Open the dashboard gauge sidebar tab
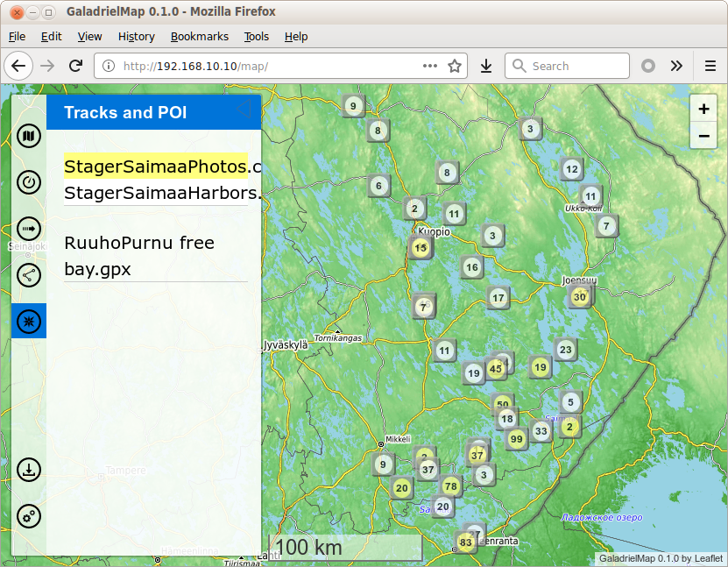The image size is (728, 567). (x=29, y=182)
